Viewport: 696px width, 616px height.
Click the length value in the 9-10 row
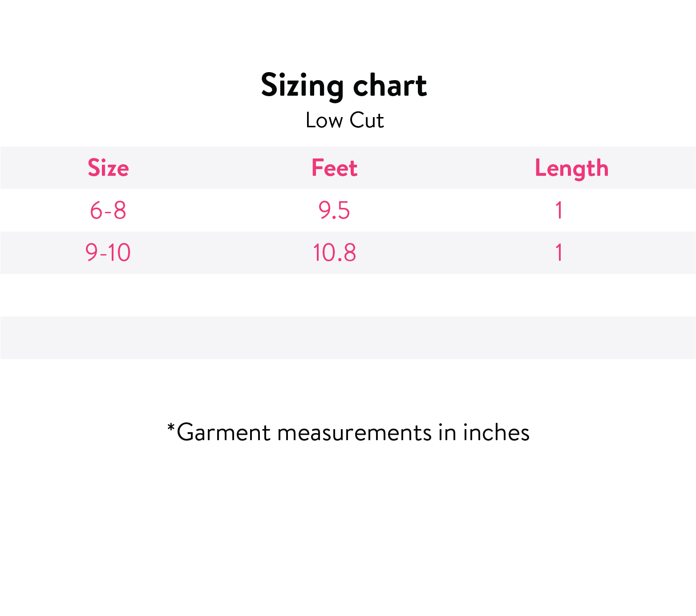(559, 253)
